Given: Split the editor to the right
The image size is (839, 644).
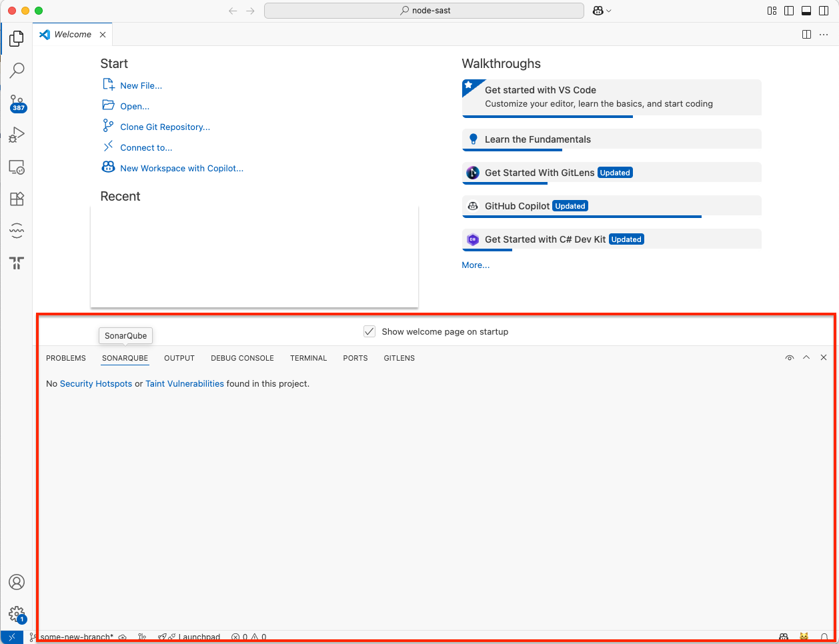Looking at the screenshot, I should 806,35.
